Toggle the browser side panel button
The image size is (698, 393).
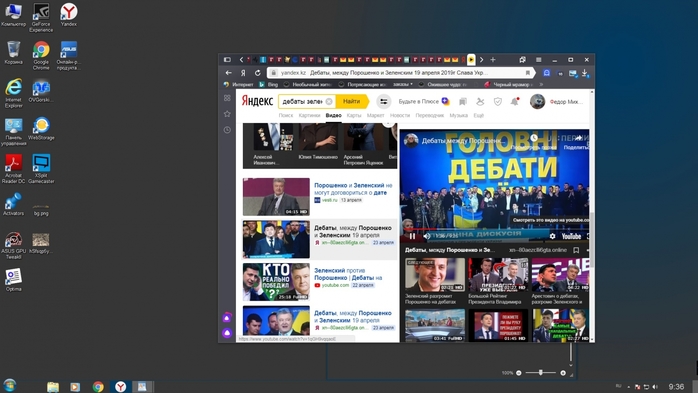click(x=227, y=60)
